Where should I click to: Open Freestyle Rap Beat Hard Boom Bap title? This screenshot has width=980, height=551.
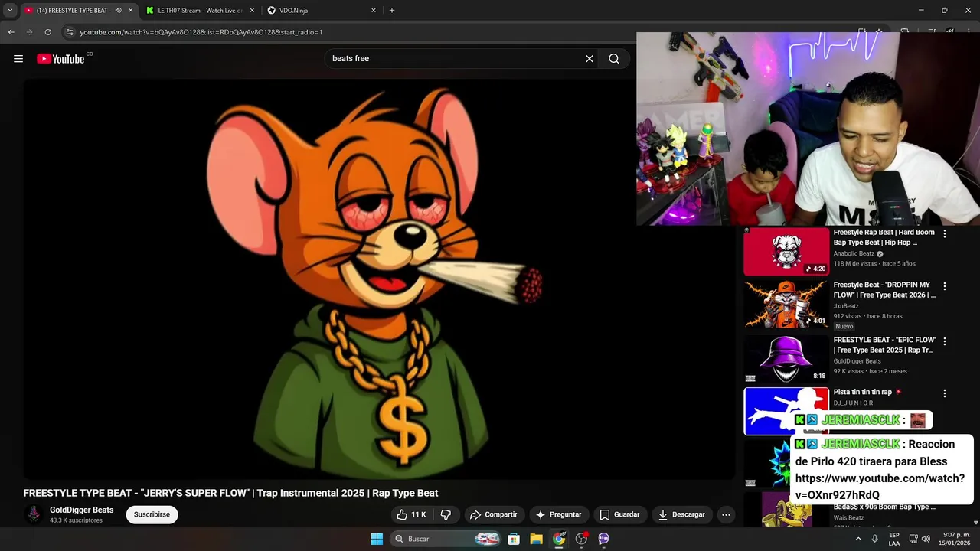(x=884, y=237)
